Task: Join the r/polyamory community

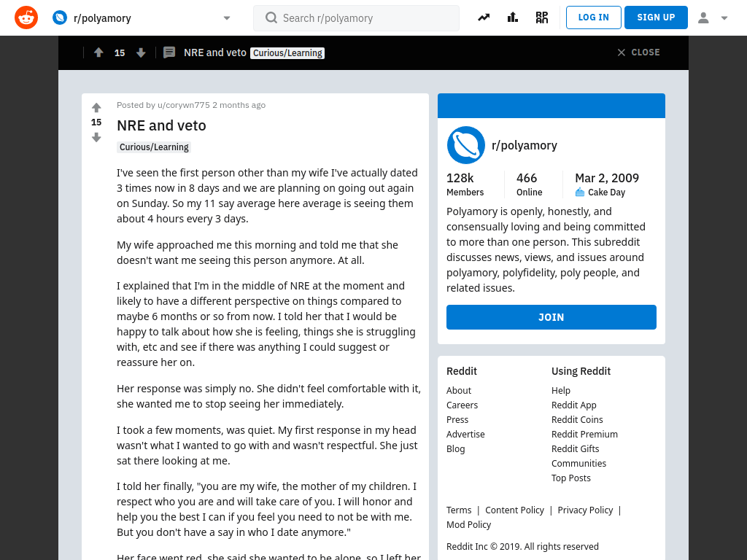Action: (x=551, y=317)
